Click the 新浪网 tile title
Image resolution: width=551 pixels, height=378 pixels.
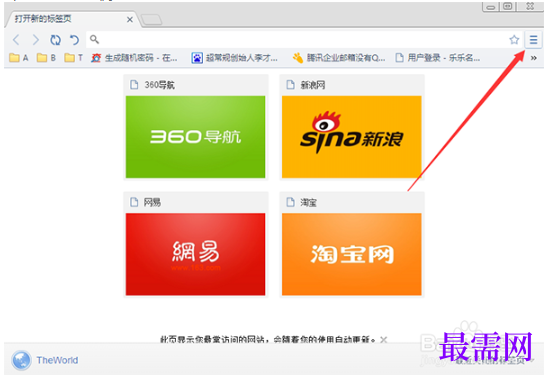coord(313,85)
